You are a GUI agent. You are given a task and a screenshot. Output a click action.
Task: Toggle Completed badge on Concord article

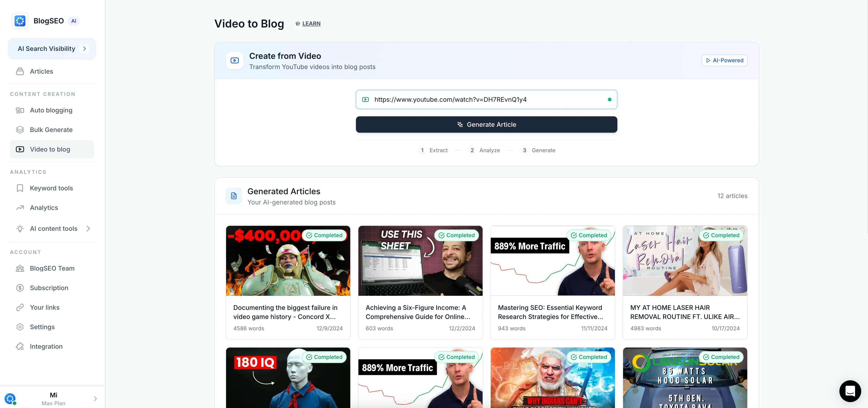(325, 235)
